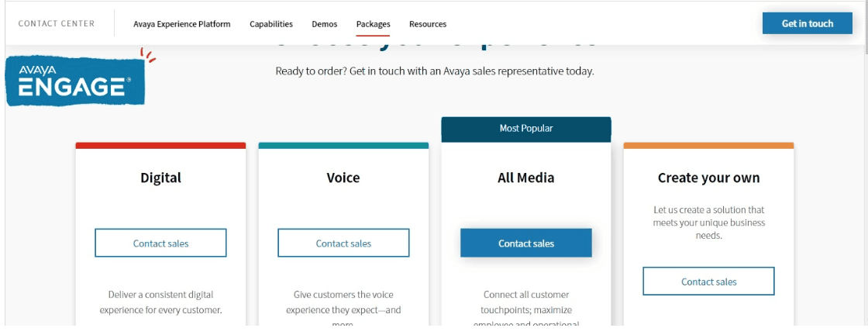The height and width of the screenshot is (335, 868).
Task: Select the Voice package card heading
Action: pyautogui.click(x=343, y=178)
